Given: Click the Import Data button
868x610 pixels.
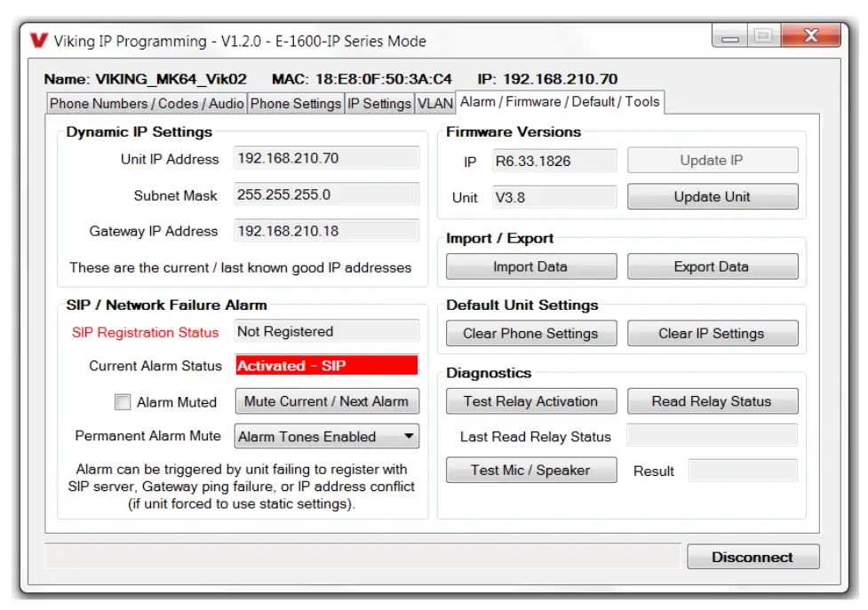Looking at the screenshot, I should [531, 266].
